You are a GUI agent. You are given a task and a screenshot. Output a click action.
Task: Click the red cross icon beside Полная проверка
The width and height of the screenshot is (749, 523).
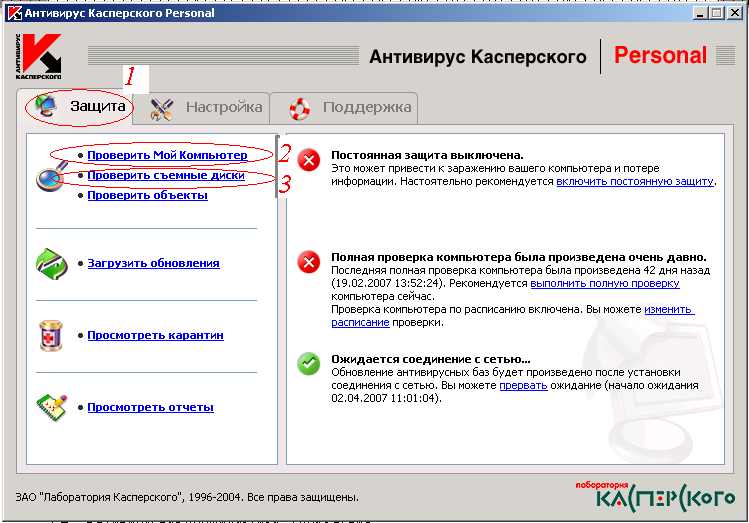tap(309, 262)
